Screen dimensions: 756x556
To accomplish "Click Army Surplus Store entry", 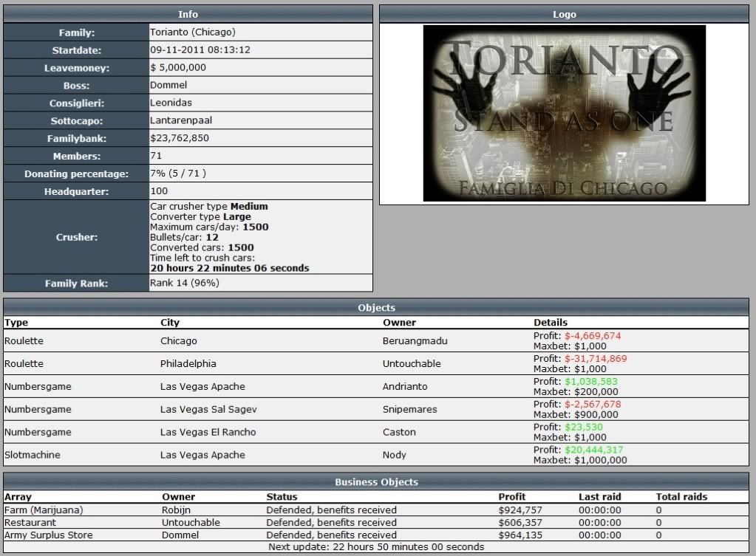I will tap(49, 535).
